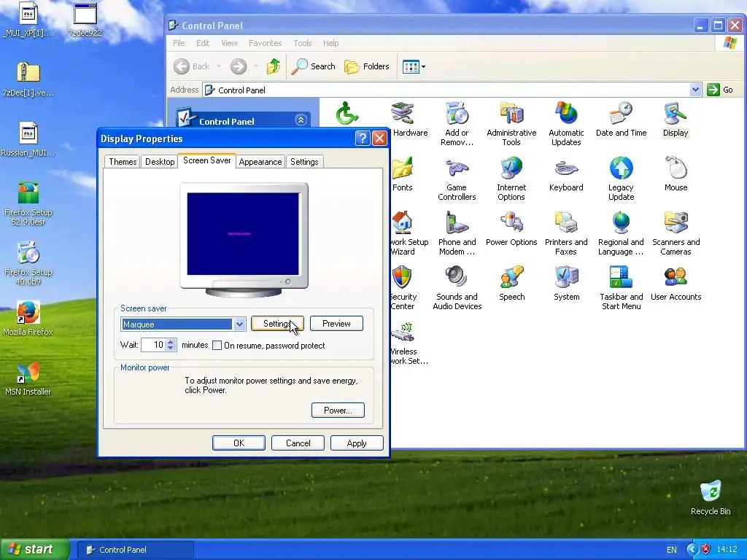Switch to the Appearance tab
This screenshot has height=560, width=747.
260,161
